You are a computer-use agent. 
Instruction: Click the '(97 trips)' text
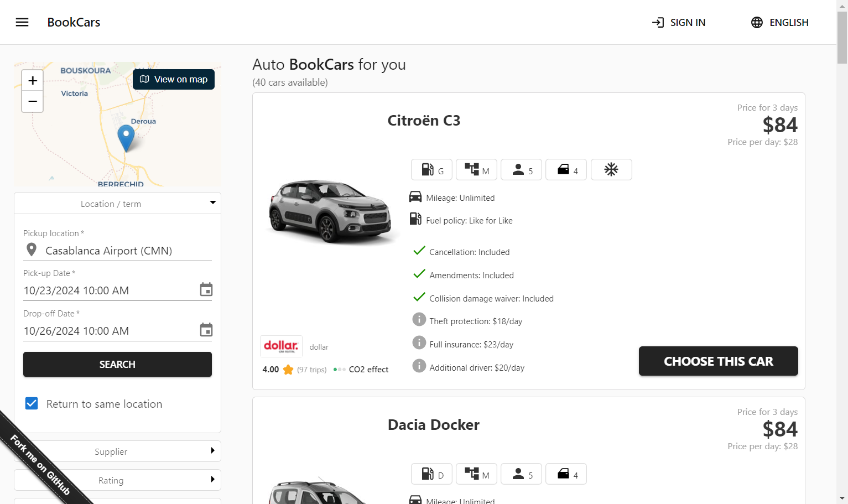coord(312,370)
